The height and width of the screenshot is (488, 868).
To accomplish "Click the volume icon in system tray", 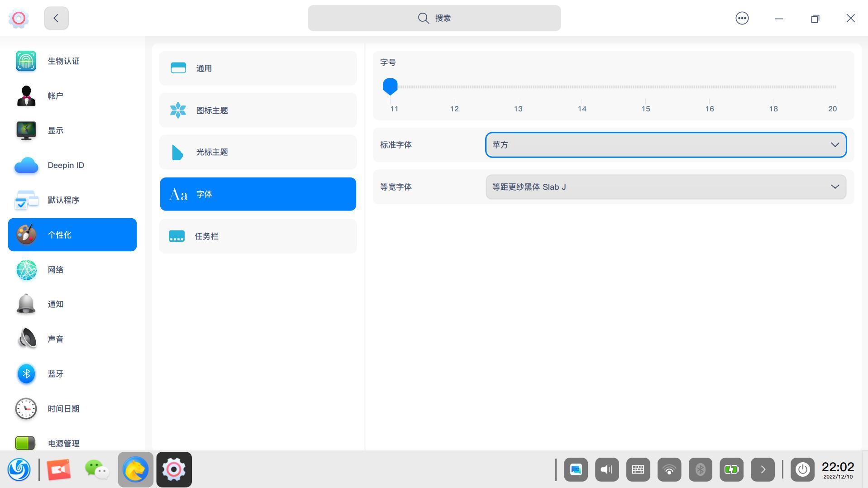I will pos(606,469).
